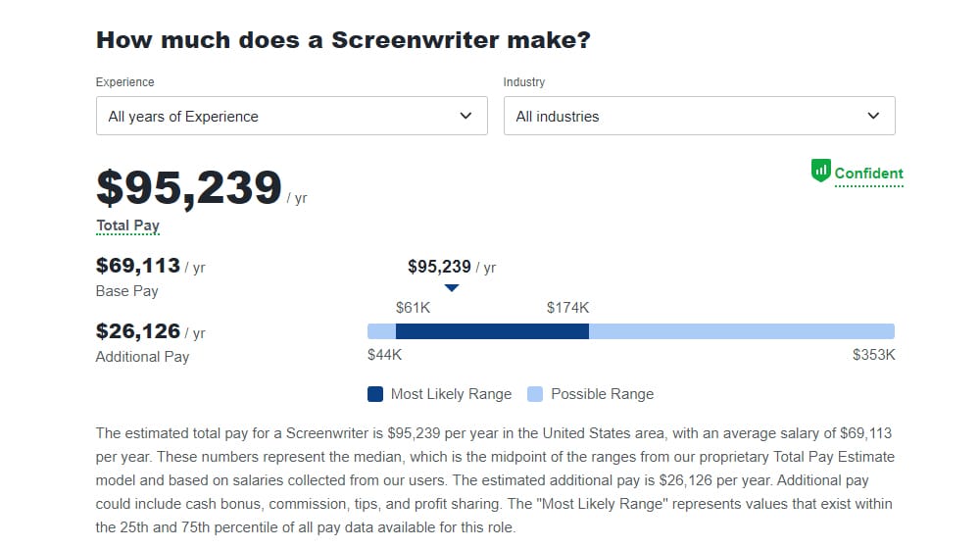Click the $44K minimum range label
The image size is (980, 549).
tap(385, 355)
